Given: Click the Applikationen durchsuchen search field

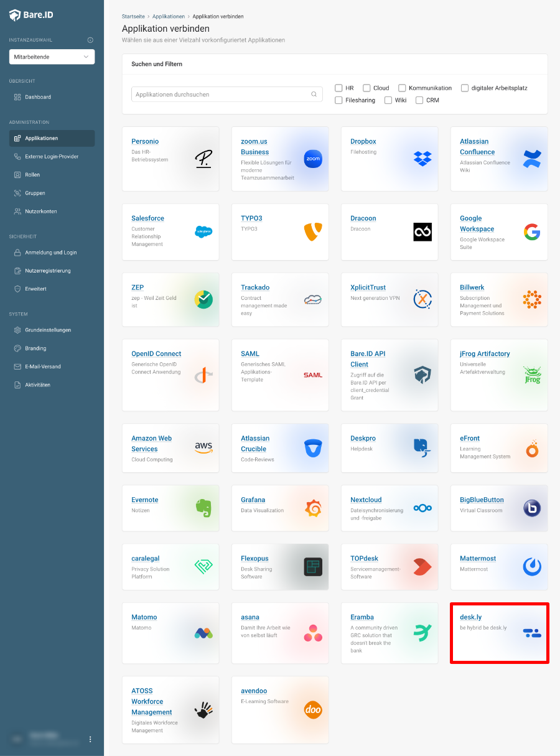Looking at the screenshot, I should [x=227, y=95].
